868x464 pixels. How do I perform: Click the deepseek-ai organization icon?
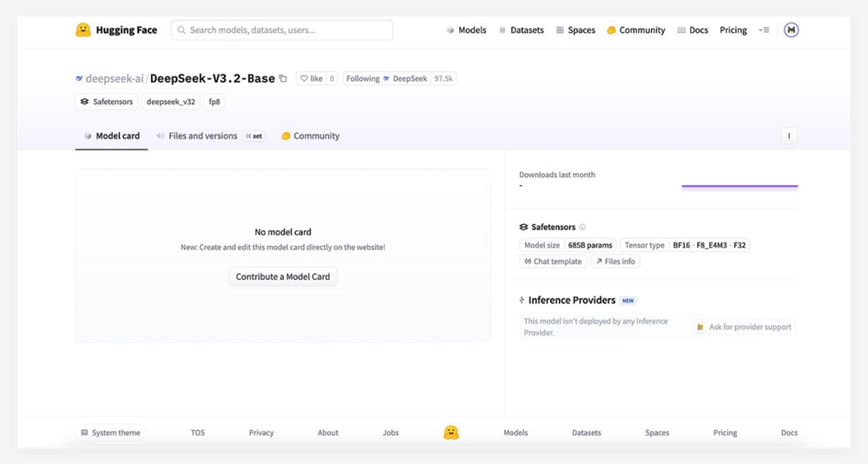(79, 78)
